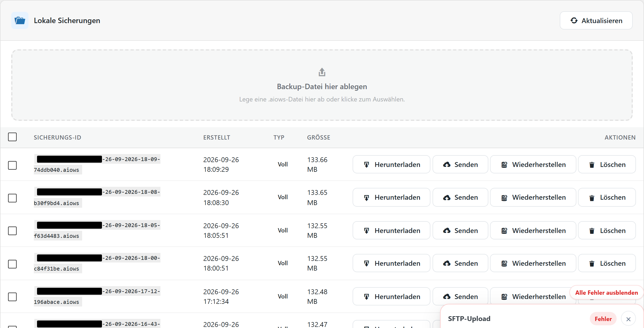Image resolution: width=644 pixels, height=328 pixels.
Task: Click the cloud upload icon in the 196abace row
Action: (x=447, y=297)
